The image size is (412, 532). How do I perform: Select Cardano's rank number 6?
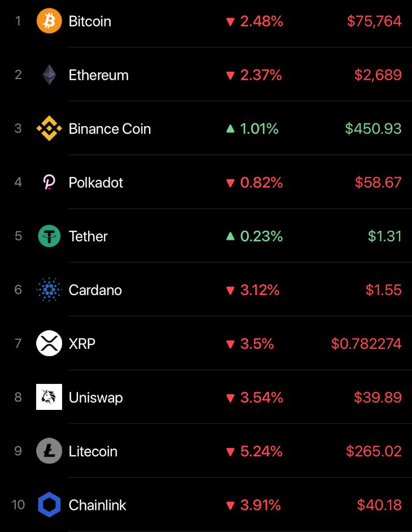[18, 289]
